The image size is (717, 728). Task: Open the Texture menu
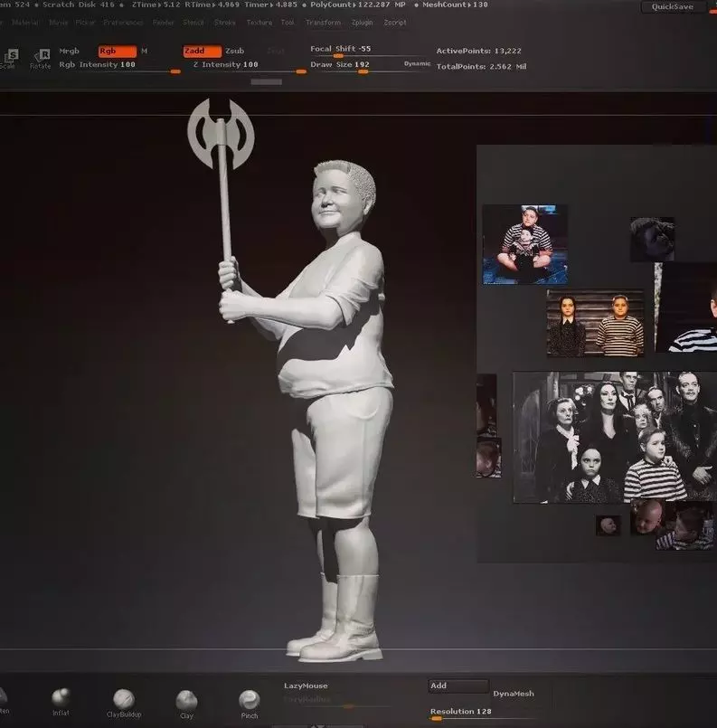click(259, 23)
